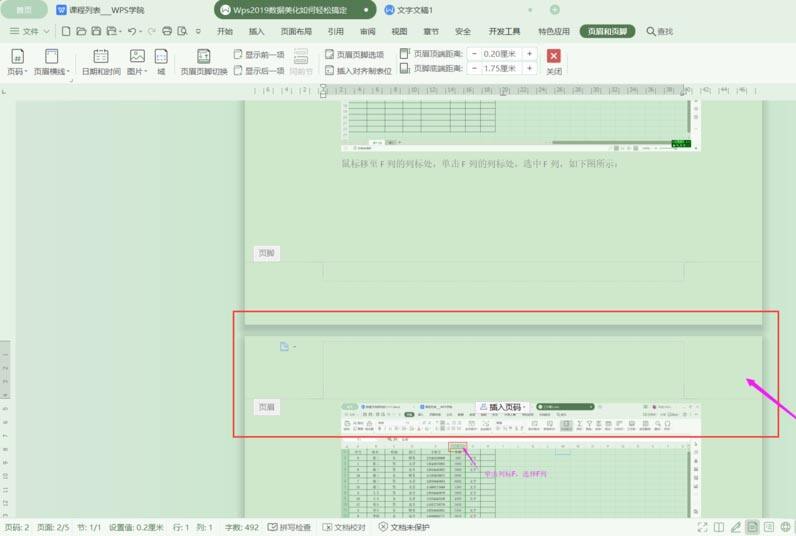Switch to the 开发工具 tab

[x=504, y=31]
